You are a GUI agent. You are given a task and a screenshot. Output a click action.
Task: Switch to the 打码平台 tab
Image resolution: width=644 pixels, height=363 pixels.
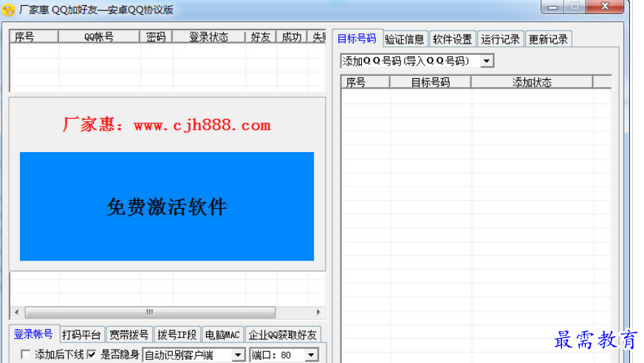coord(81,335)
